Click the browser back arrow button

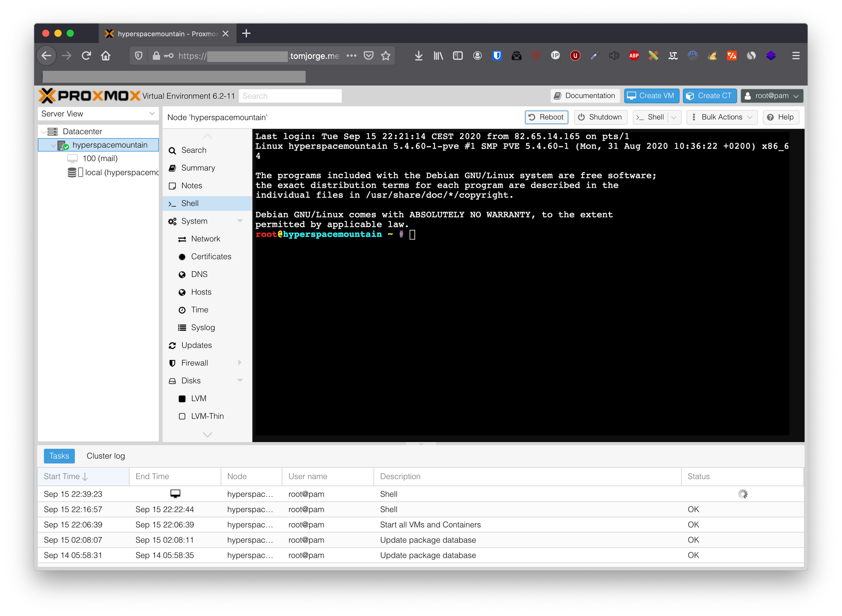pyautogui.click(x=47, y=56)
